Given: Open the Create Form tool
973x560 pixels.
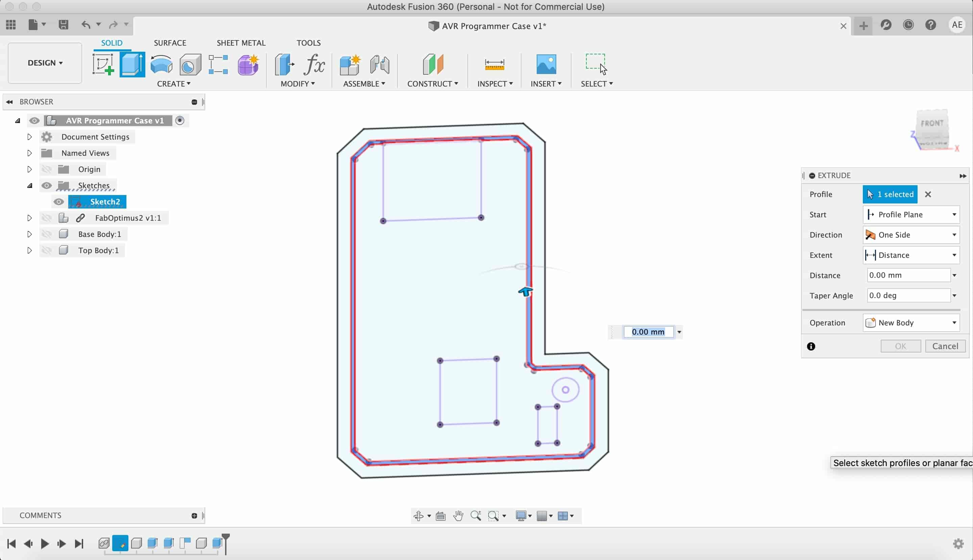Looking at the screenshot, I should coord(248,64).
